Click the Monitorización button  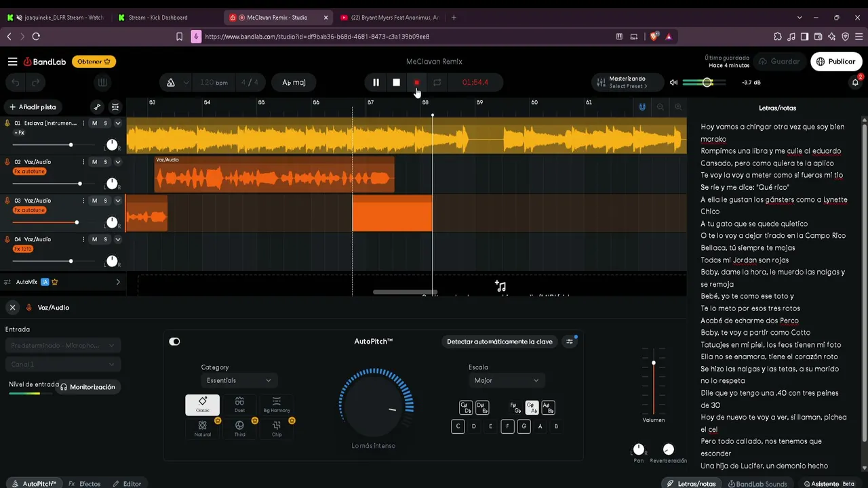pyautogui.click(x=87, y=387)
